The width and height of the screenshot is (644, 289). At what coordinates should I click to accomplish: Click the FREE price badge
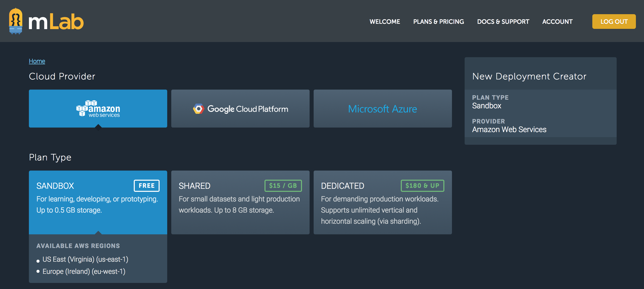146,185
